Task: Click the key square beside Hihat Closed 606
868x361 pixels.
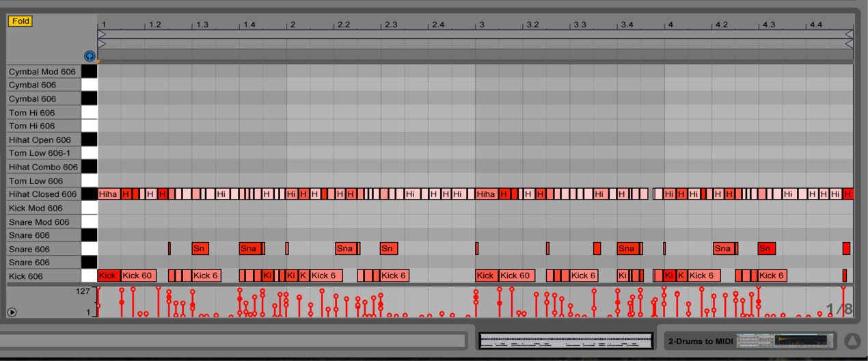Action: (89, 194)
